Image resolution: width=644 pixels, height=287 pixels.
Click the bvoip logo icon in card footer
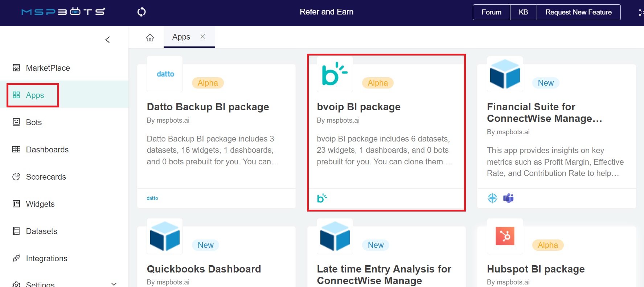(x=322, y=198)
